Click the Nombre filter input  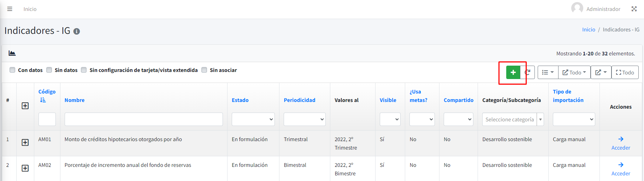pos(143,119)
